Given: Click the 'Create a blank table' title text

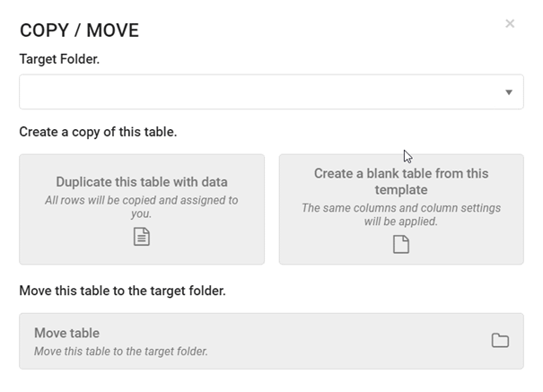Looking at the screenshot, I should 401,181.
